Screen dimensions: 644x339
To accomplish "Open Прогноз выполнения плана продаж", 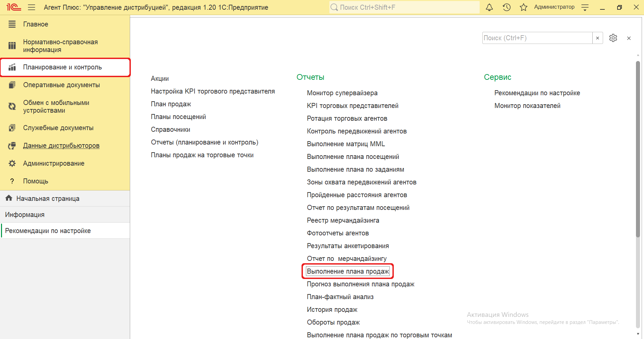I will [361, 284].
